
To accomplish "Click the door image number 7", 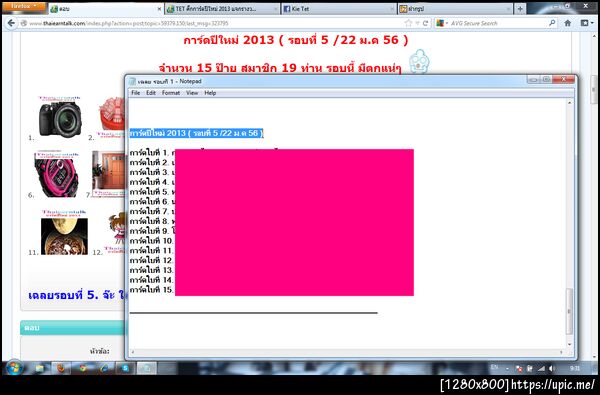I will pyautogui.click(x=109, y=174).
